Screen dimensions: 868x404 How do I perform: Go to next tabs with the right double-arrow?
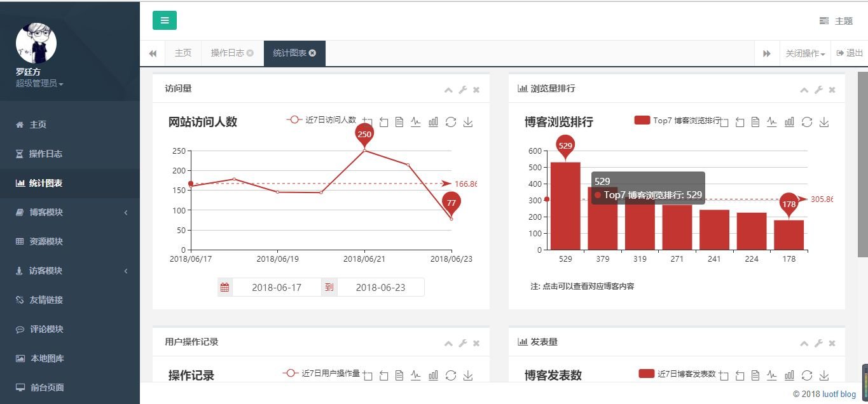pyautogui.click(x=767, y=53)
